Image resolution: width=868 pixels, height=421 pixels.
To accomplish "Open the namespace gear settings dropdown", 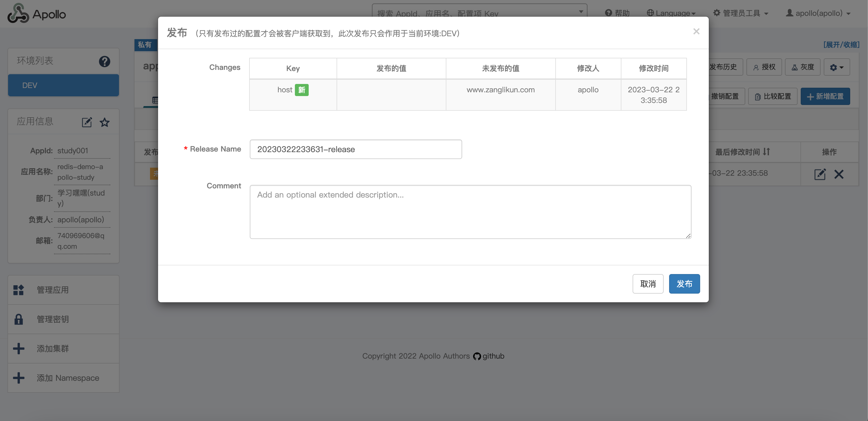I will [x=836, y=67].
